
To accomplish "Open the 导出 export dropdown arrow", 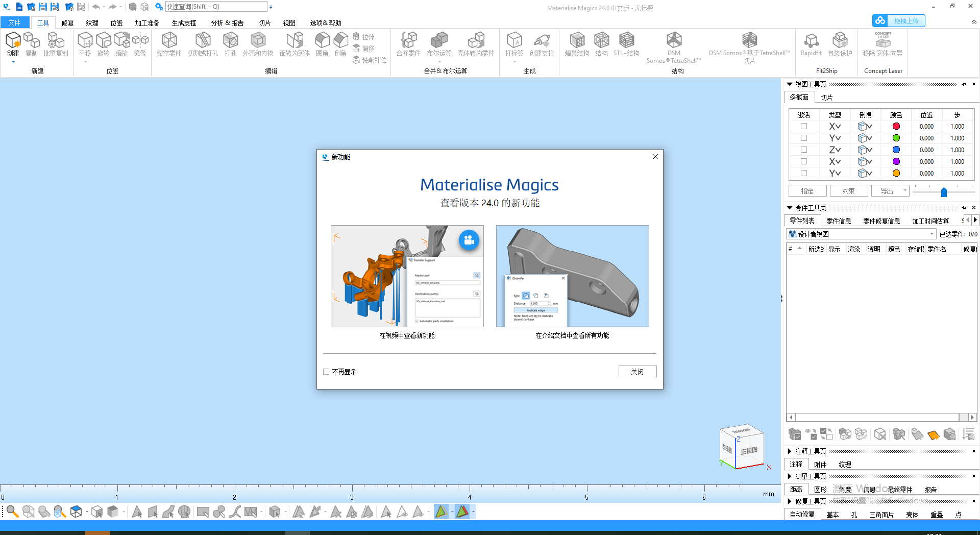I will (x=905, y=190).
